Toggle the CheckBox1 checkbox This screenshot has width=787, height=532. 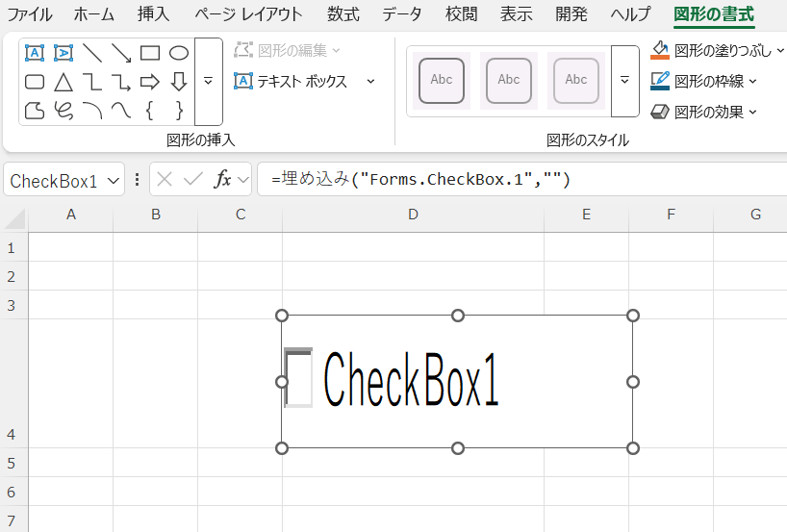298,378
